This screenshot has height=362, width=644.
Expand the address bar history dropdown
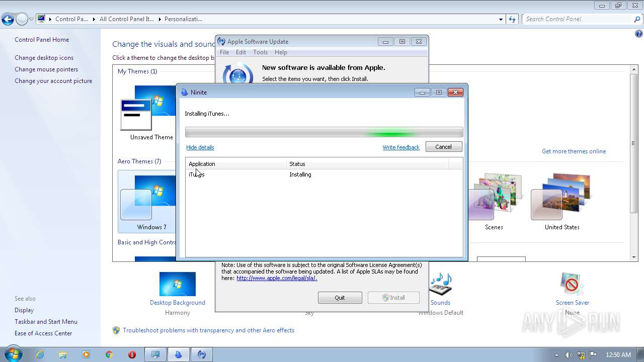[501, 19]
